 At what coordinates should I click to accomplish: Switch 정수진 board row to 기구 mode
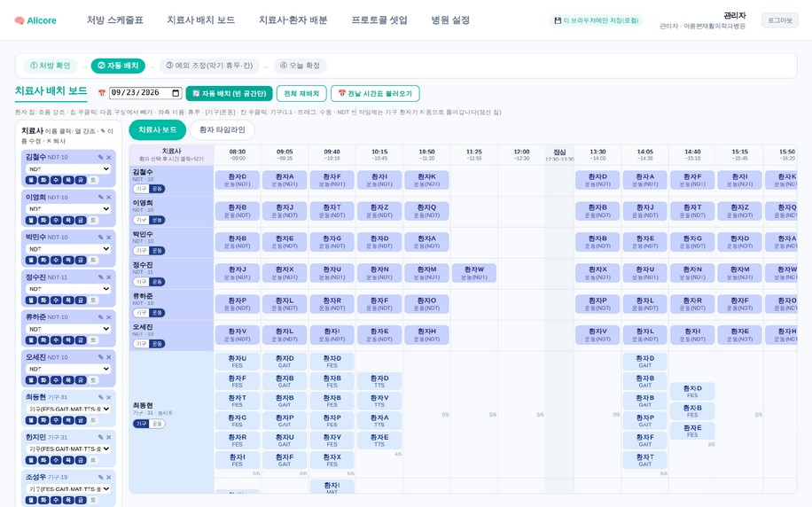141,282
